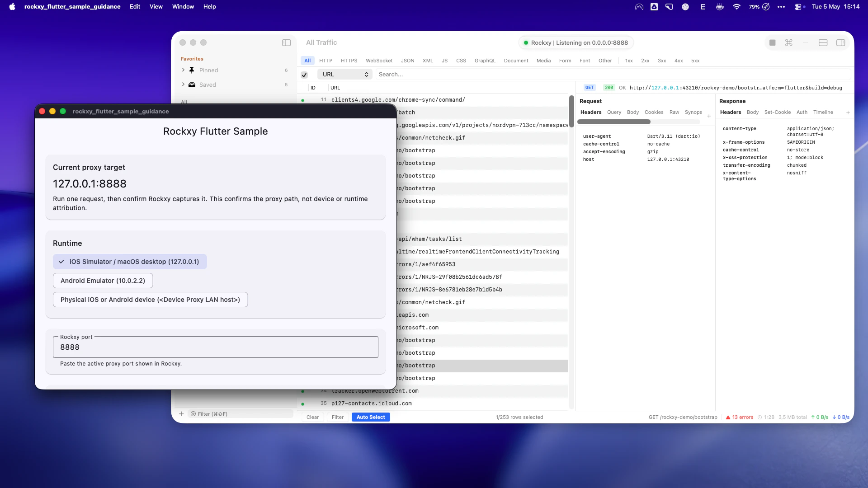The image size is (868, 488).
Task: Toggle the Rockxy sidebar panel icon
Action: pos(286,42)
